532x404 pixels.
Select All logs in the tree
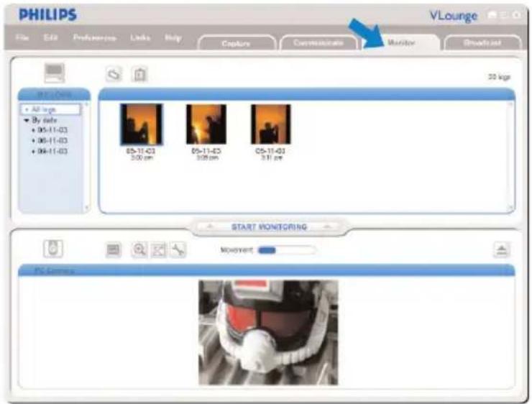click(x=51, y=109)
